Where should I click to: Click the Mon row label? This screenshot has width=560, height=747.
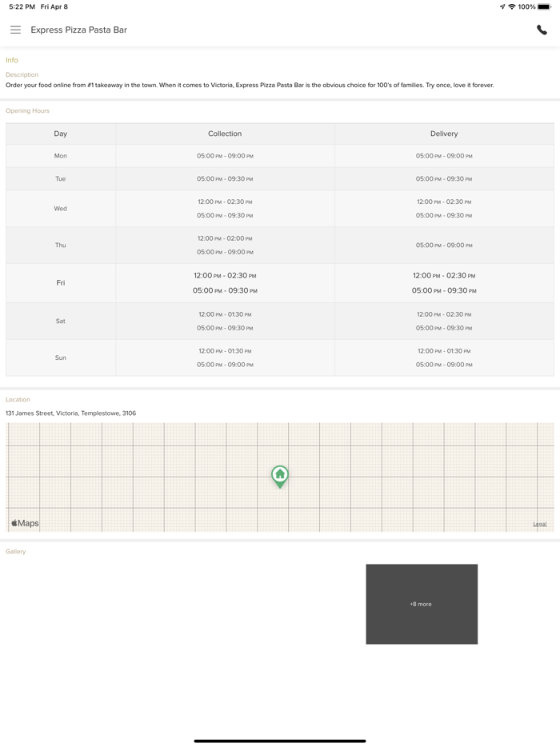tap(61, 156)
